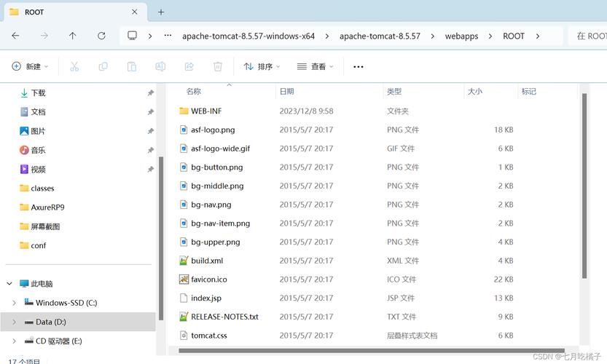Screen dimensions: 607x364
Task: Expand the Windows-SSD (C:) drive node
Action: [15, 303]
